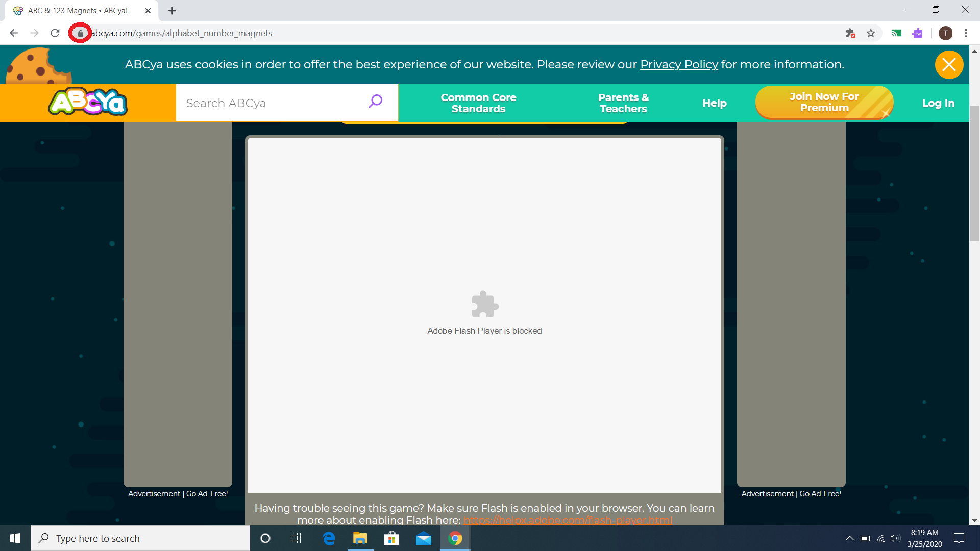Viewport: 980px width, 551px height.
Task: Click the green cast extension icon
Action: [x=896, y=33]
